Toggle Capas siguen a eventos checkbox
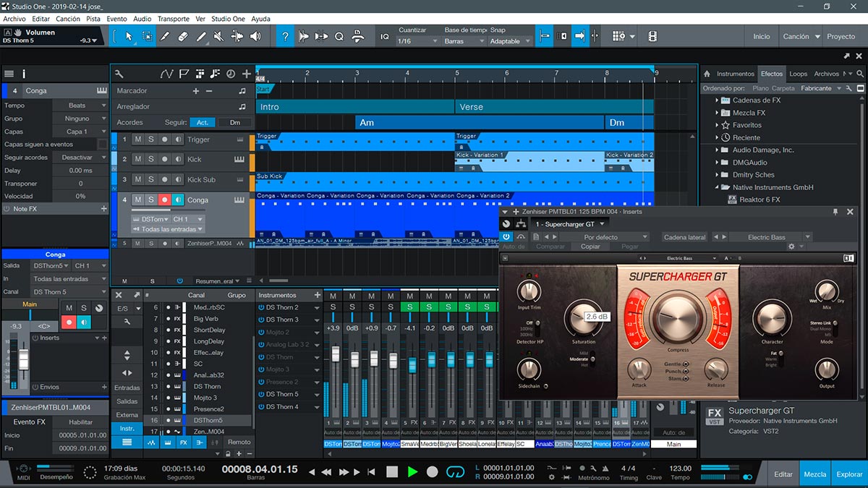Viewport: 868px width, 488px height. pos(102,145)
